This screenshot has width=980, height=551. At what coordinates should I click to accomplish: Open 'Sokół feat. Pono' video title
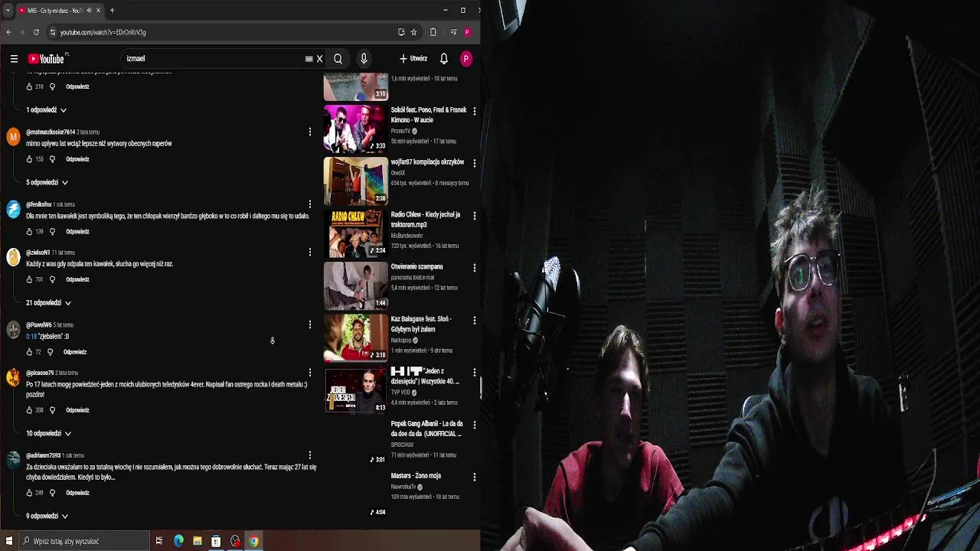point(429,115)
